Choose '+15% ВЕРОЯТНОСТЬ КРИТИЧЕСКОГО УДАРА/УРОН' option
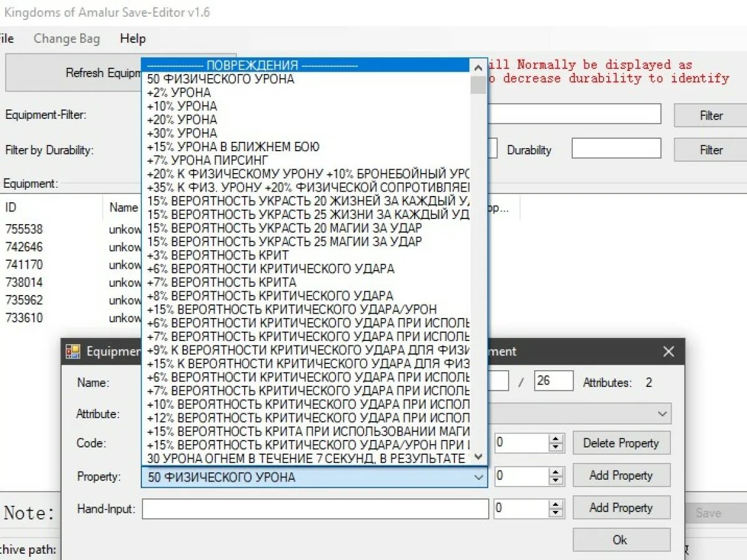Viewport: 747px width, 560px height. pos(306,309)
